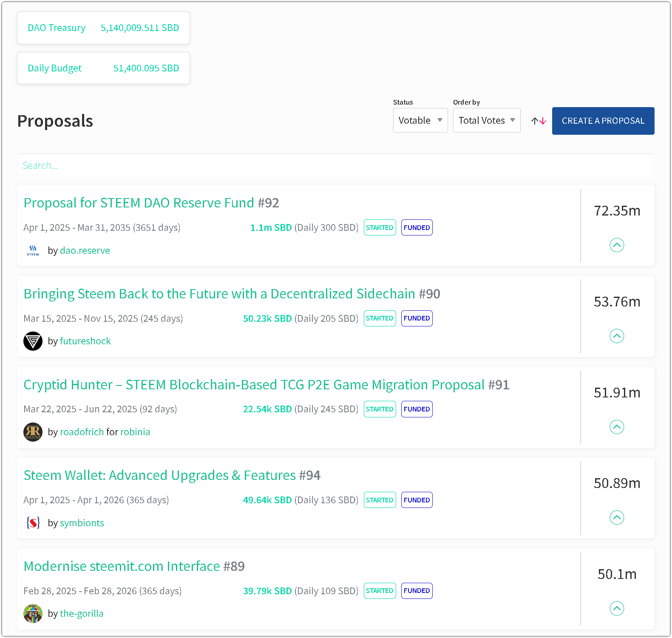Click the Mar 15, 2025 - Nov 15, 2025 date range

(103, 318)
